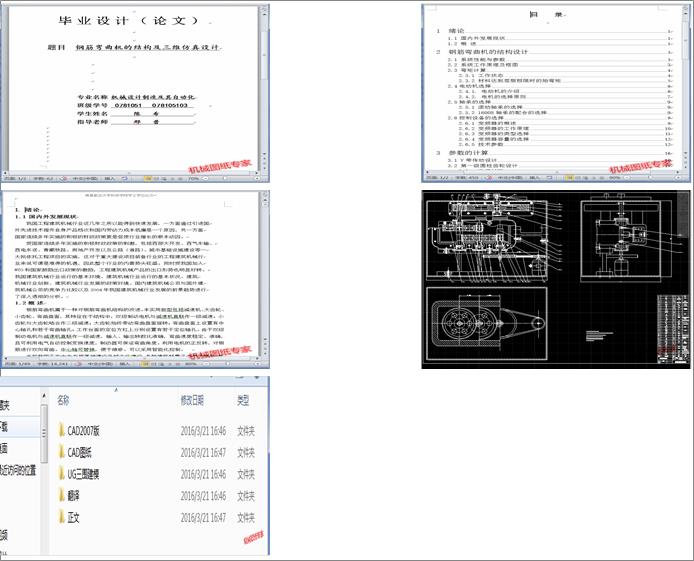Screen dimensions: 694x561
Task: Click the 1.1 国内外发展现状 heading in the 绪论 window
Action: pos(47,217)
